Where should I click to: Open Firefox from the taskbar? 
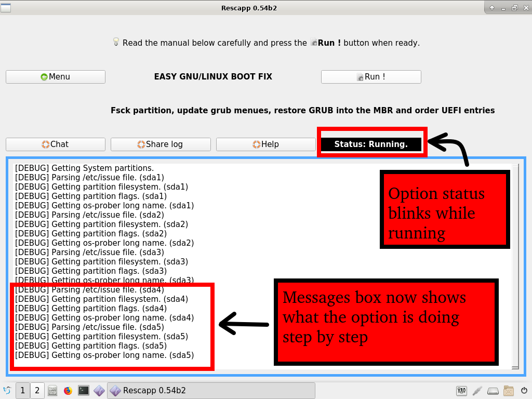(68, 391)
